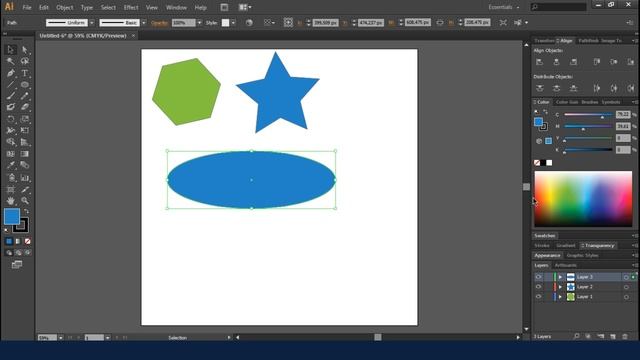Click the Cyan slider in Color panel
The width and height of the screenshot is (640, 360).
(588, 115)
